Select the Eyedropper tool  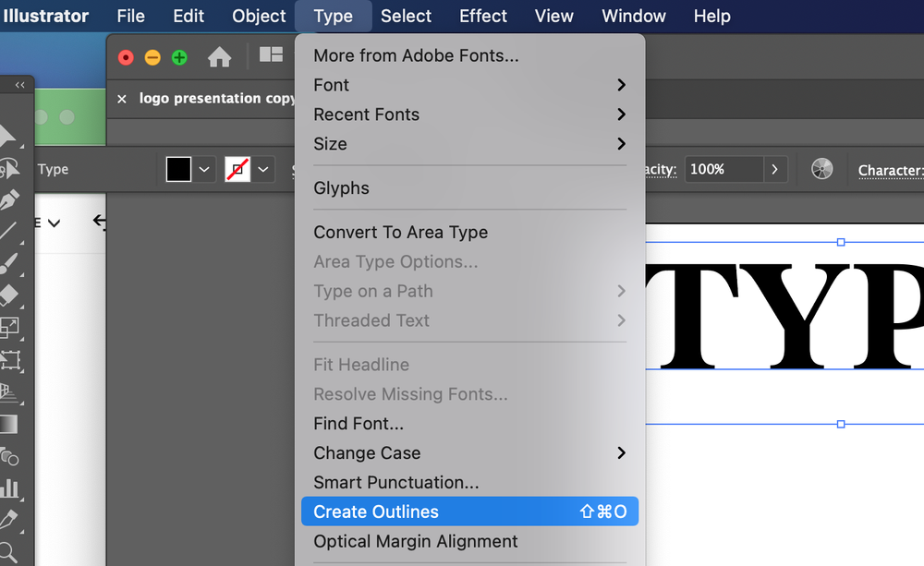(8, 520)
